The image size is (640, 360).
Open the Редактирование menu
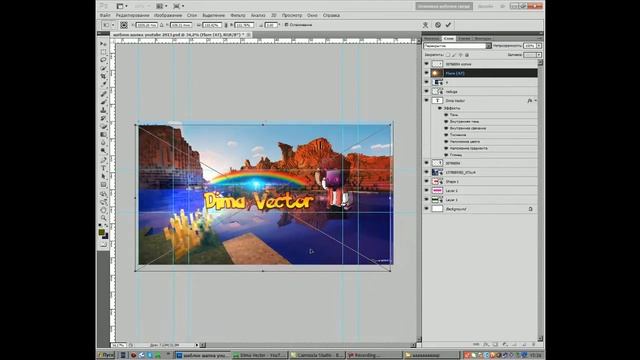pos(132,16)
